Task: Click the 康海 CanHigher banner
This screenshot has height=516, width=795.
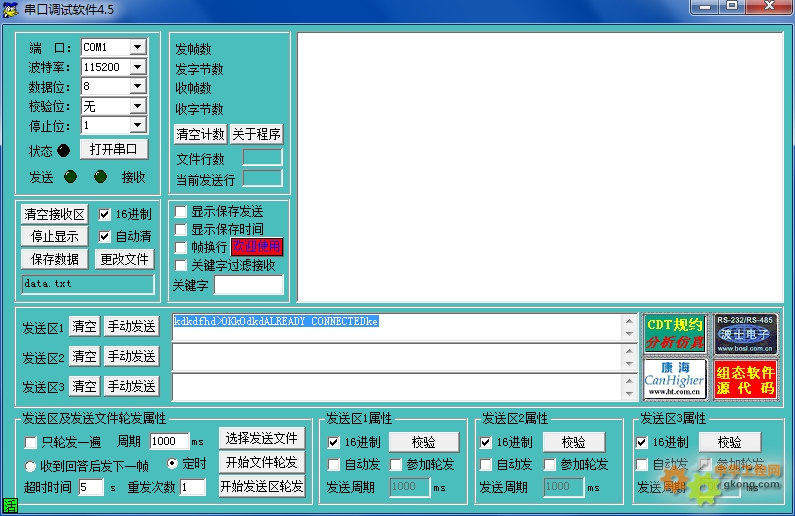Action: coord(675,379)
